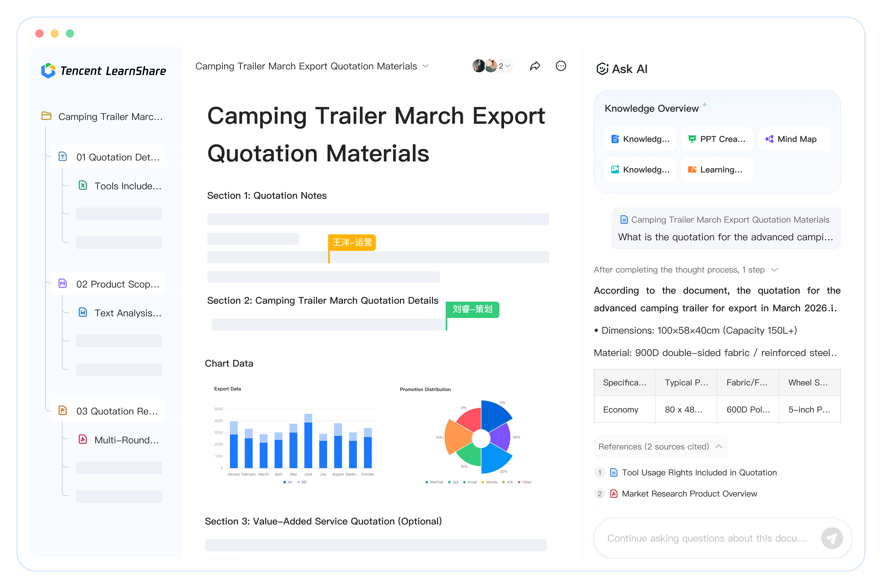Image resolution: width=882 pixels, height=588 pixels.
Task: Click the share arrow icon
Action: click(535, 66)
